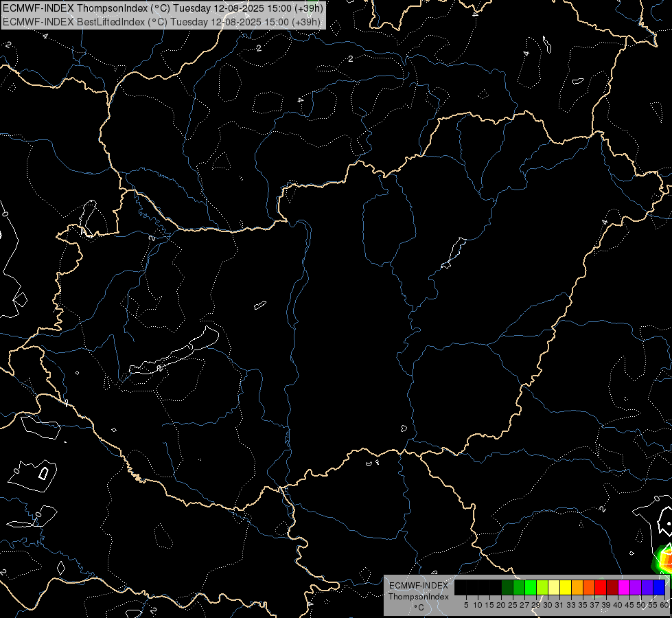Click the °C unit label in legend
672x618 pixels.
[x=419, y=608]
